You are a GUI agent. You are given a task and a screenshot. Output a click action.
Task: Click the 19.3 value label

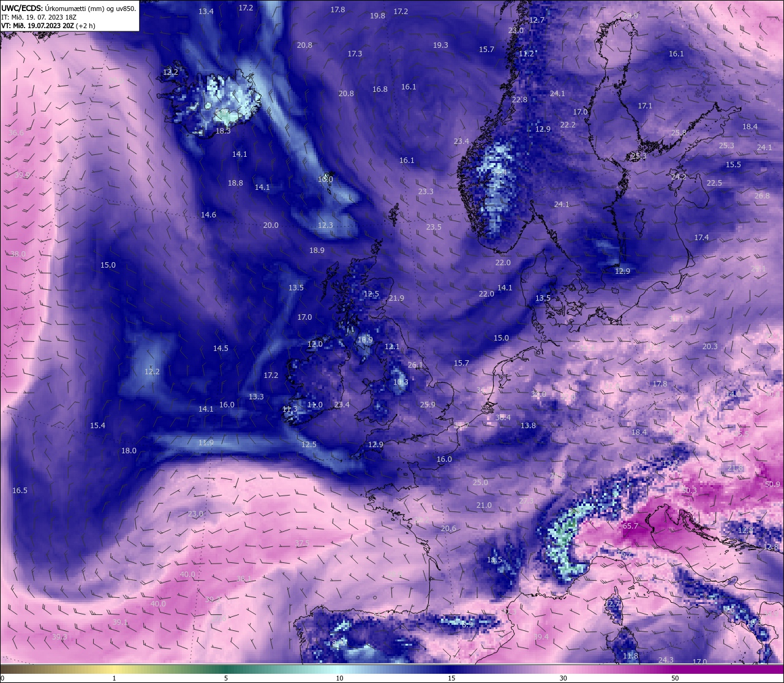tap(440, 45)
